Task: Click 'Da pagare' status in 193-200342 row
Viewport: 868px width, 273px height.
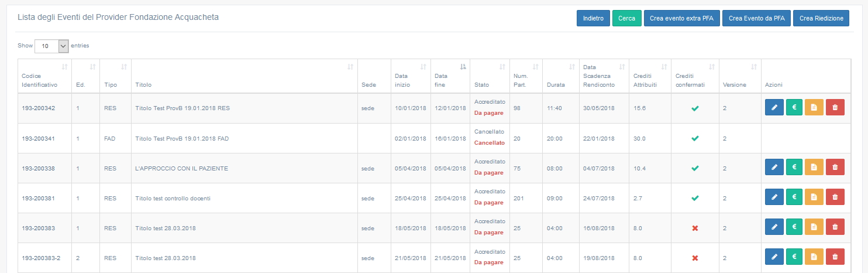Action: point(488,113)
